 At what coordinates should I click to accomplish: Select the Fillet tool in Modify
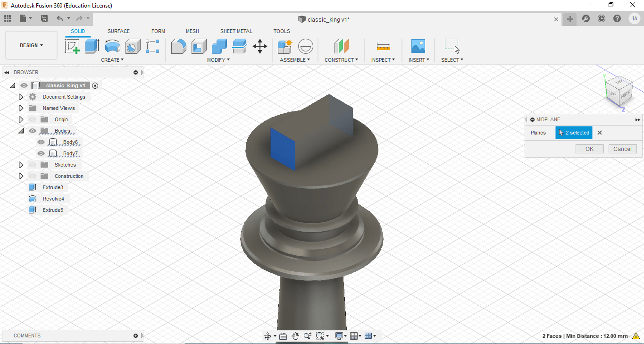178,46
